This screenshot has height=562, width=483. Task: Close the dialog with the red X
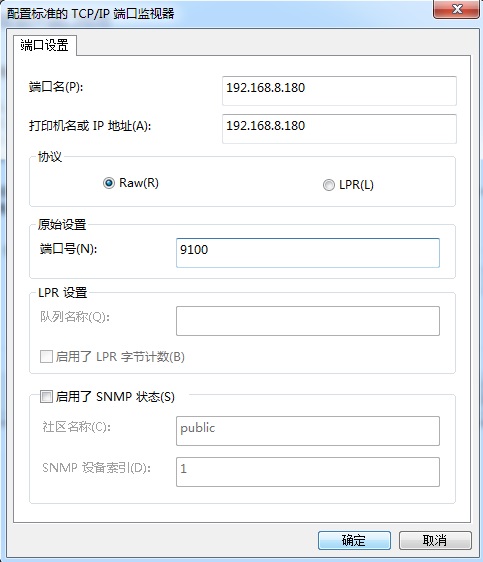456,9
